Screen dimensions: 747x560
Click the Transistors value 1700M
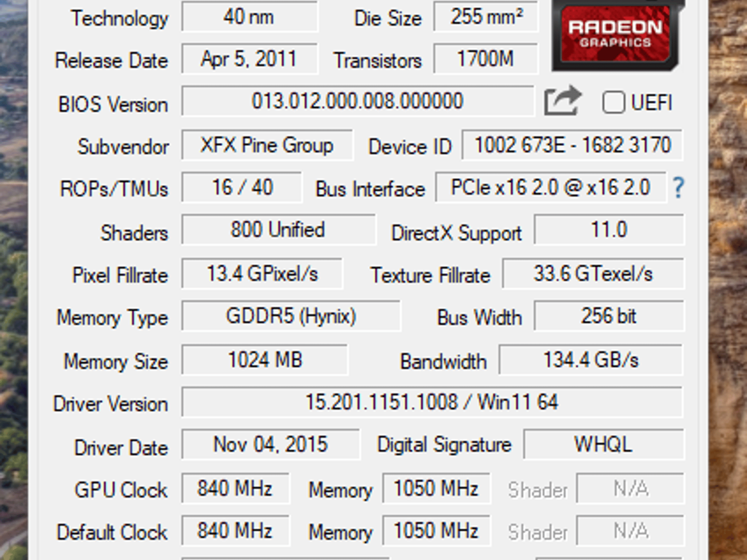485,59
